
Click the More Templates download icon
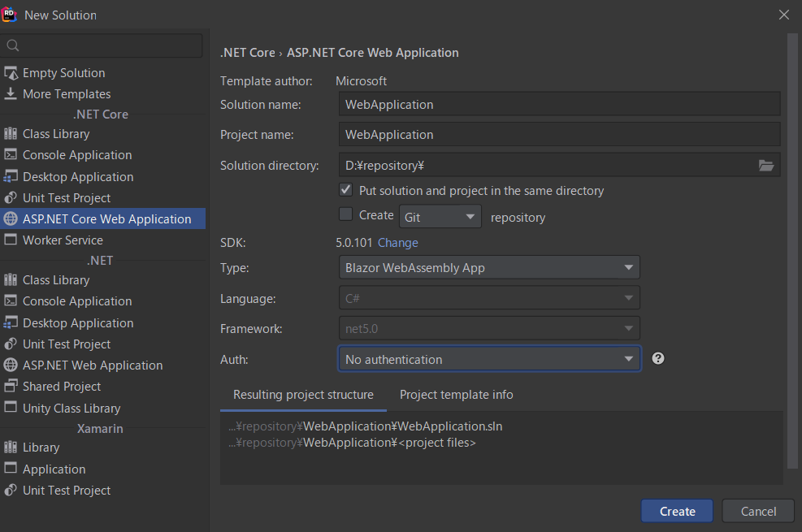tap(11, 94)
